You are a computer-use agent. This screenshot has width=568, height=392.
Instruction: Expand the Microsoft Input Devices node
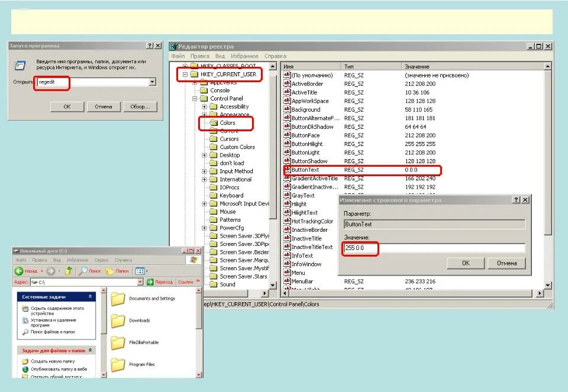point(204,204)
